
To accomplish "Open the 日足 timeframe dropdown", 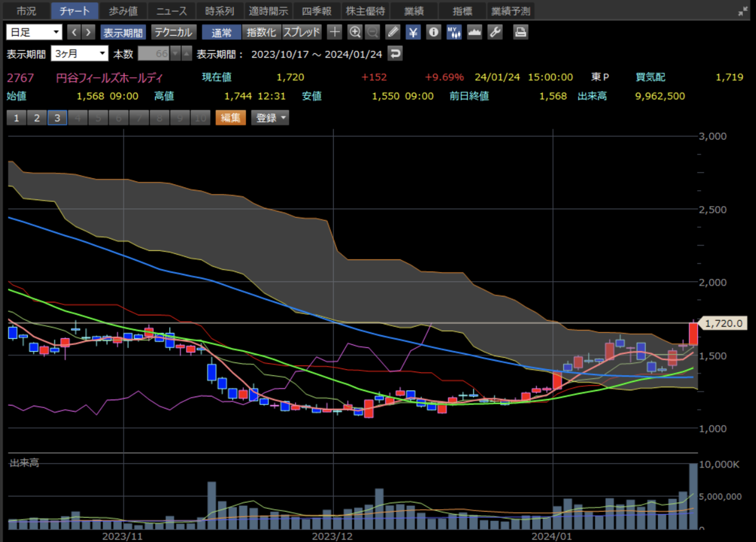I will point(34,32).
